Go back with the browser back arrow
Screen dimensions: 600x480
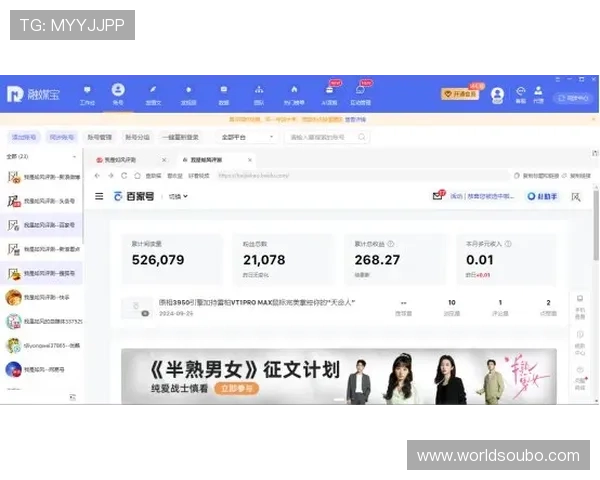pos(97,176)
